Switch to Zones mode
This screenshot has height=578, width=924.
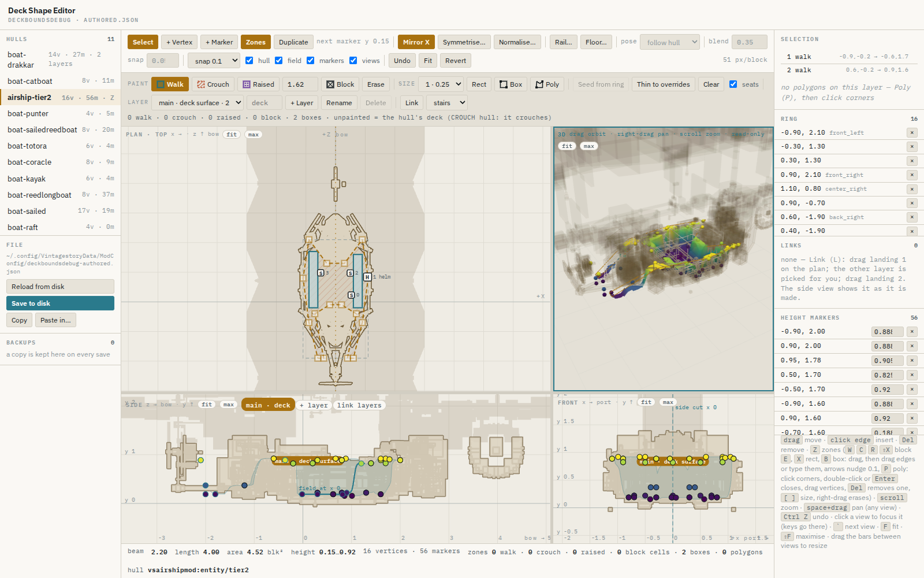tap(256, 42)
